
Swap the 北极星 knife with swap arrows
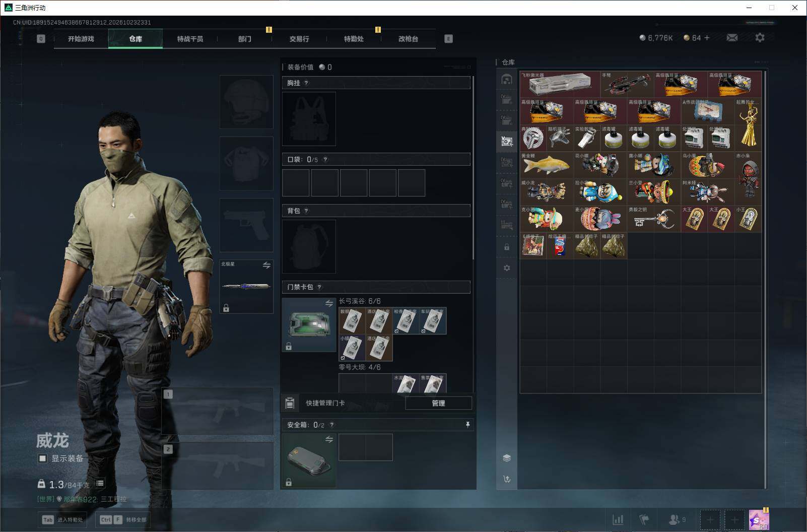pos(266,265)
